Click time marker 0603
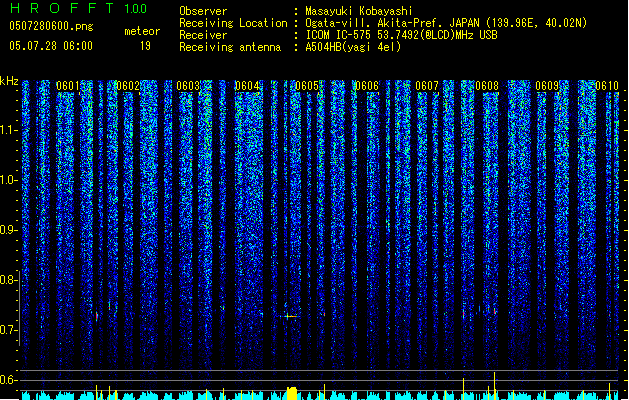The image size is (629, 400). [188, 86]
